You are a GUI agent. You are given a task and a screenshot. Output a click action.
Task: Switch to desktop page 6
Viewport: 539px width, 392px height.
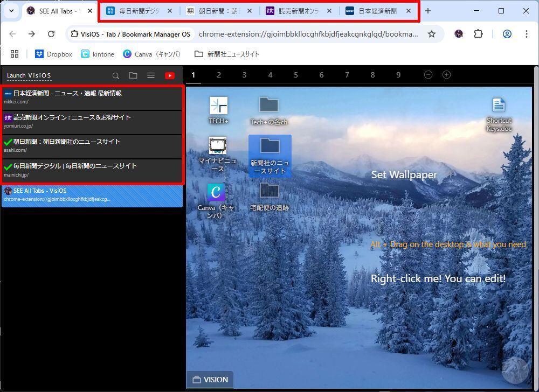tap(321, 75)
